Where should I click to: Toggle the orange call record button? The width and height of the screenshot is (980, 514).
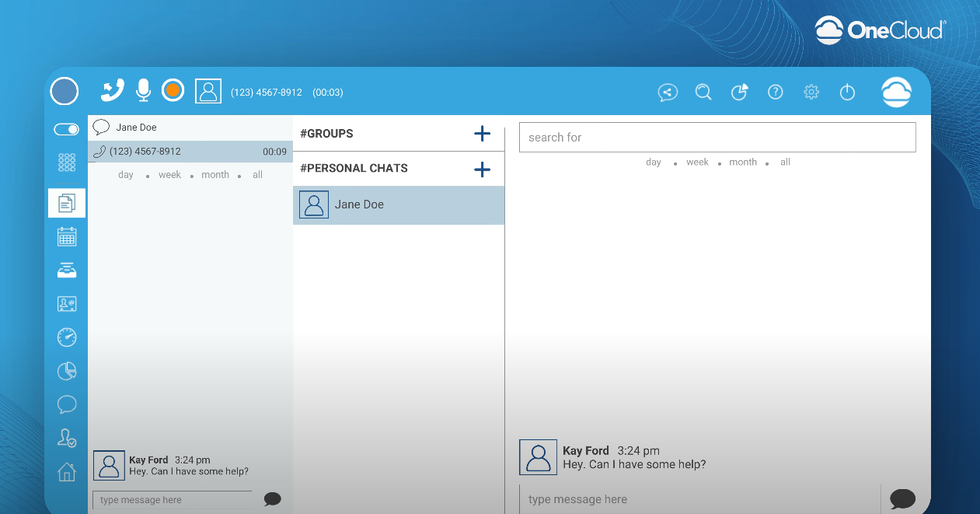pos(173,91)
